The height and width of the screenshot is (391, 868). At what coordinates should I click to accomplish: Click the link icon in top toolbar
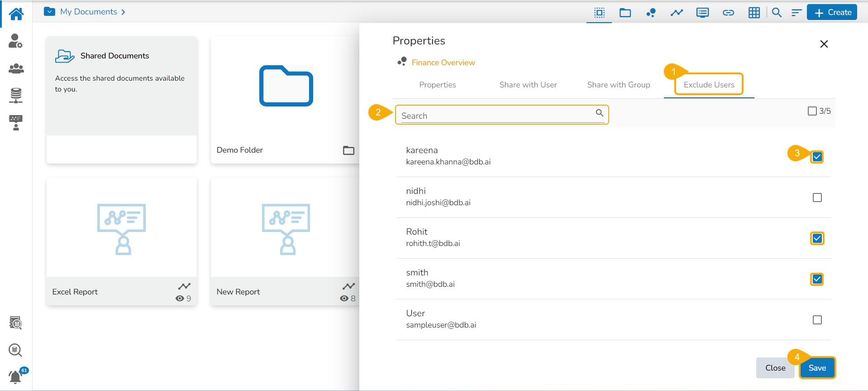[728, 13]
